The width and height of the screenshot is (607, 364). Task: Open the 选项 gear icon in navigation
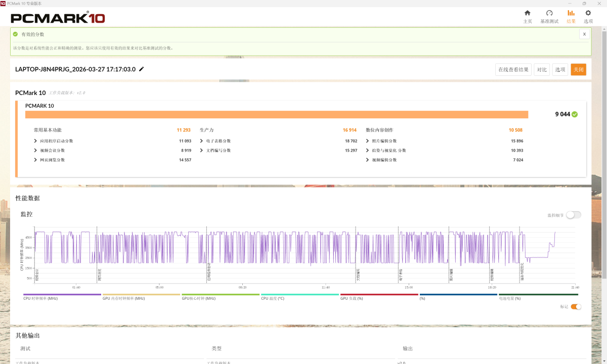(x=588, y=13)
